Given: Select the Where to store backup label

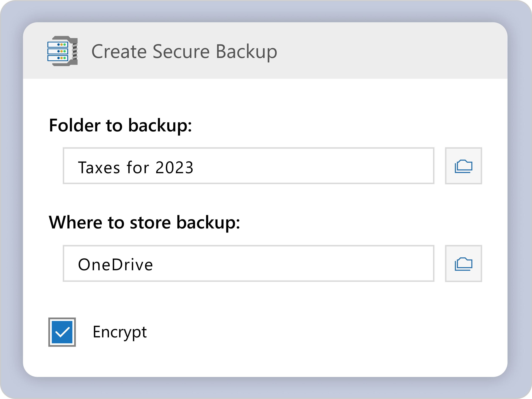Looking at the screenshot, I should (144, 222).
